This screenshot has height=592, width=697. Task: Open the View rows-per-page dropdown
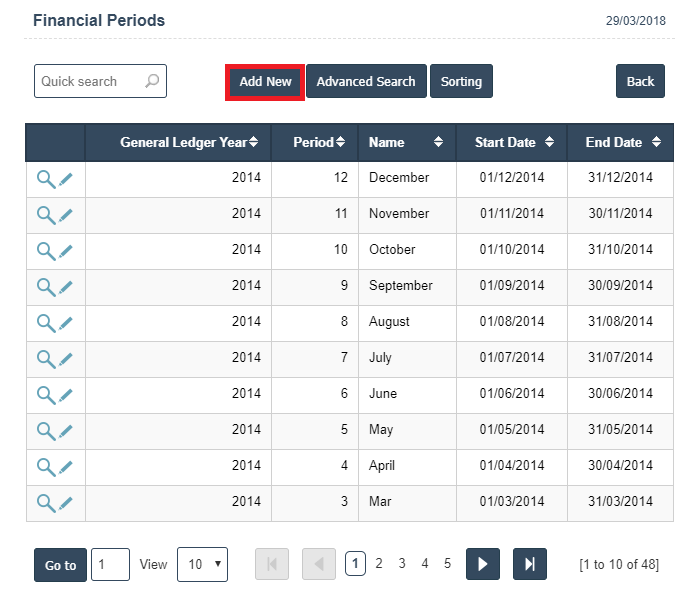click(x=202, y=564)
